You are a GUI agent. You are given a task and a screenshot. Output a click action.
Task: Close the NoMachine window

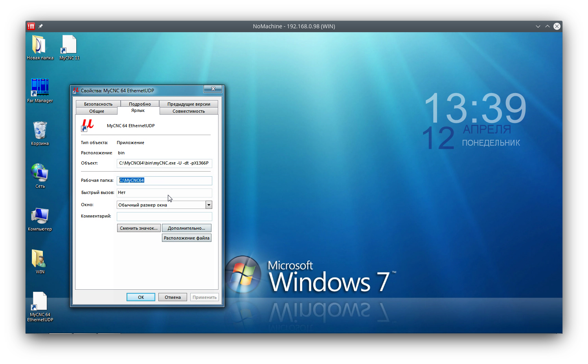tap(557, 26)
